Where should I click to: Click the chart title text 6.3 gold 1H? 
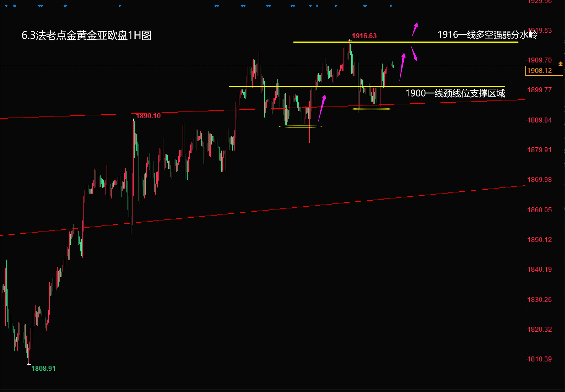[x=86, y=36]
